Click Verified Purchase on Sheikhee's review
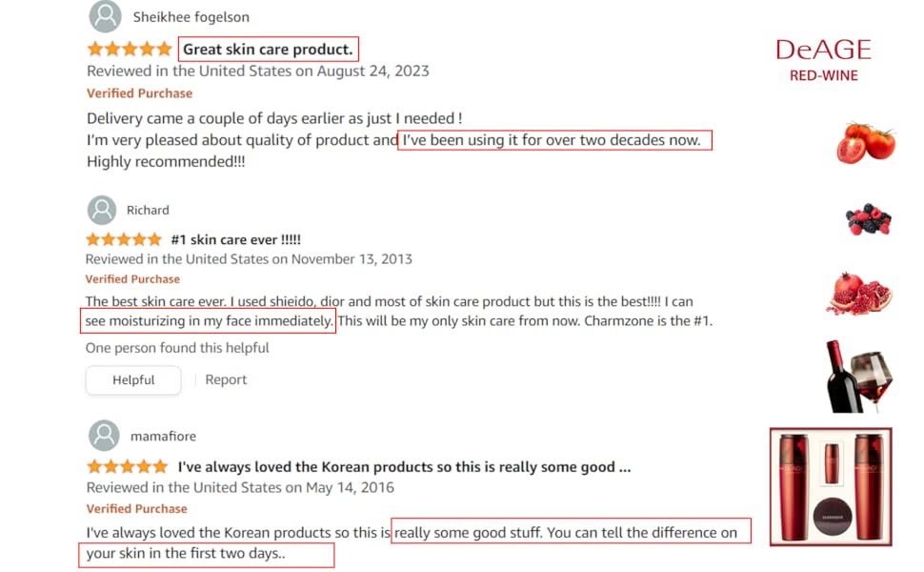Viewport: 924px width, 572px height. (139, 92)
